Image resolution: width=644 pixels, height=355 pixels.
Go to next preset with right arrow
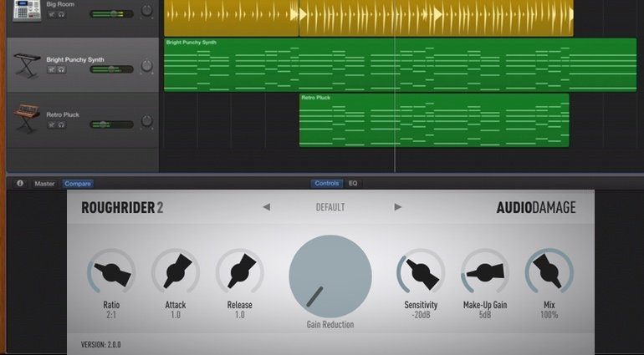click(397, 207)
